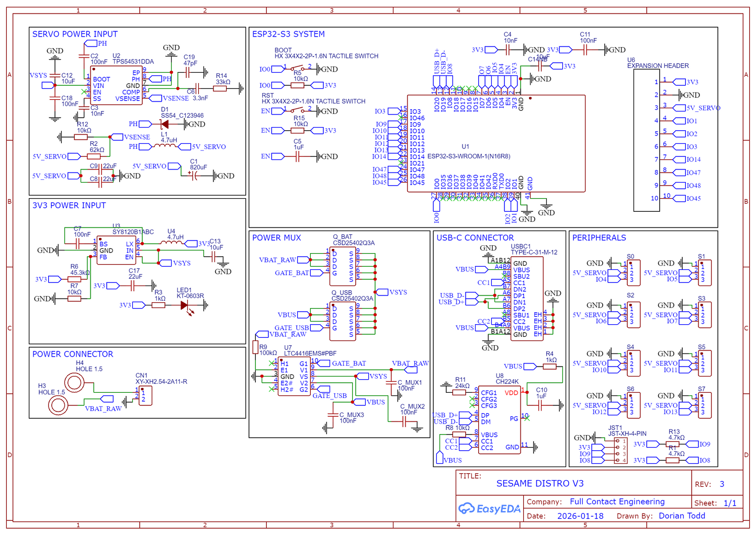Image resolution: width=756 pixels, height=535 pixels.
Task: Select the drawn-by name Dorian Todd
Action: (682, 516)
